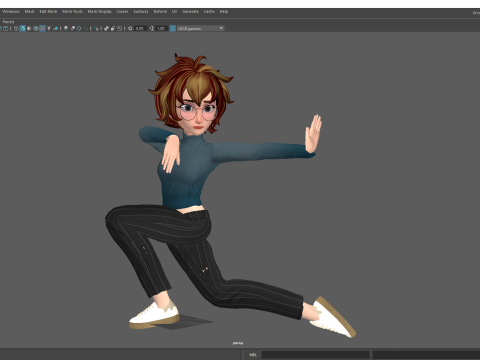Click the dimmed Depth of Field icon
The height and width of the screenshot is (360, 480).
(86, 28)
